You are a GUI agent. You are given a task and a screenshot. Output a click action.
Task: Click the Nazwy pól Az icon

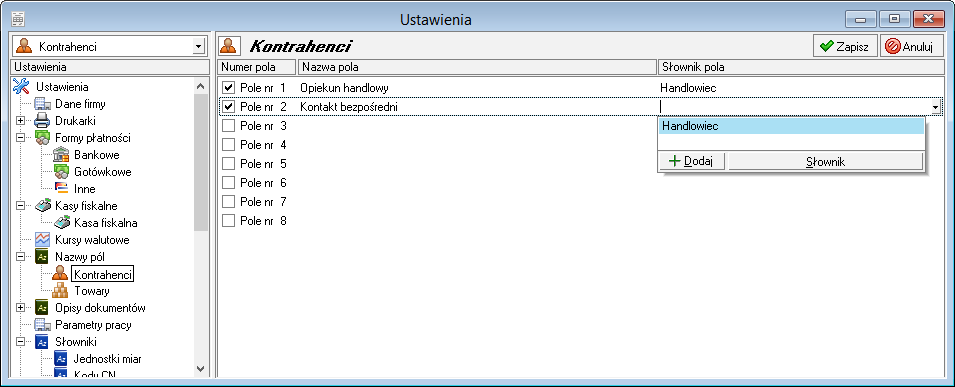[42, 257]
